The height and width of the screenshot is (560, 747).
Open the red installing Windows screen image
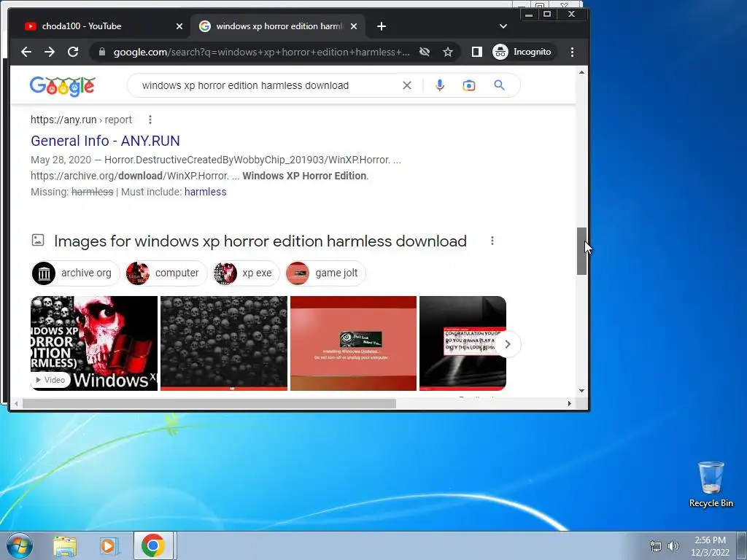(x=353, y=343)
